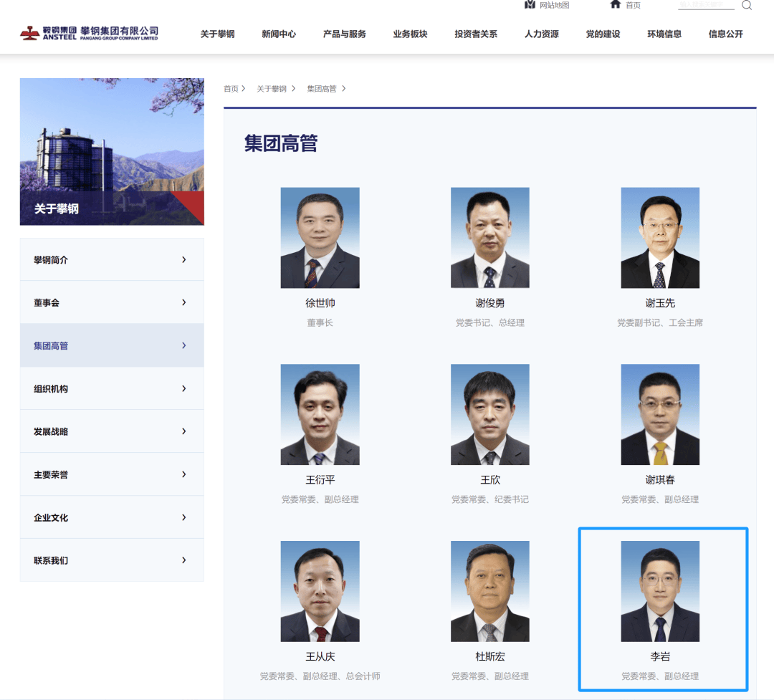Click the search magnifier icon
Screen dimensions: 774x700
tap(746, 6)
